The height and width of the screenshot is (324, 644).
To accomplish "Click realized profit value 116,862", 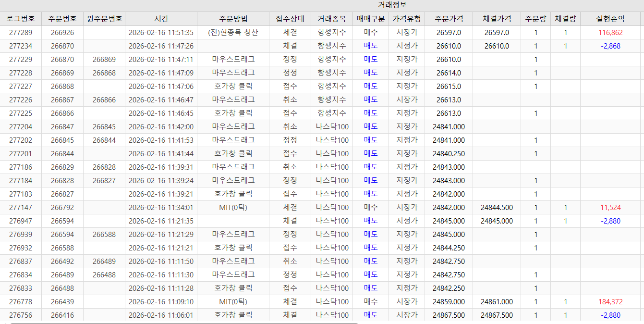I will 610,33.
